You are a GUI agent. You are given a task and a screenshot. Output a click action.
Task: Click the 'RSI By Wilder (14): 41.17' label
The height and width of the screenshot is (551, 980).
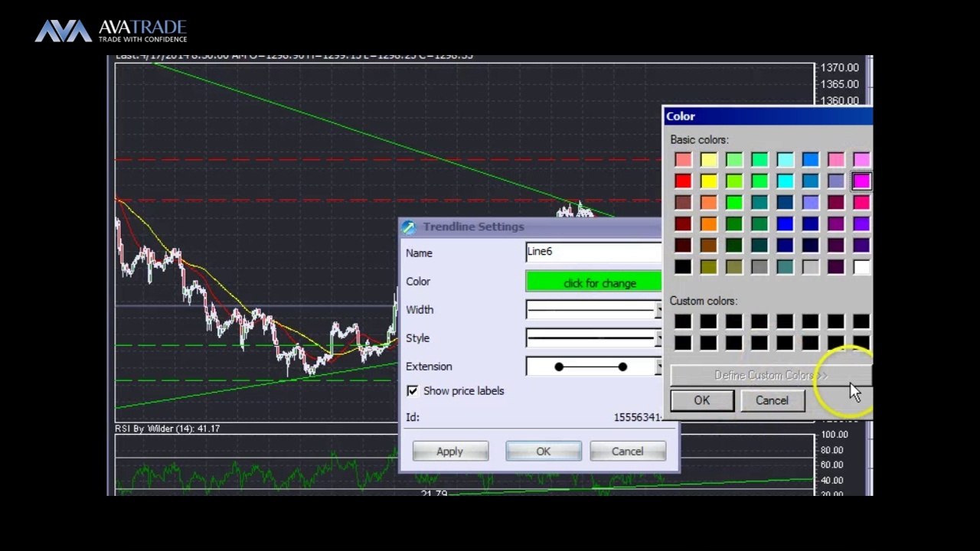point(168,429)
